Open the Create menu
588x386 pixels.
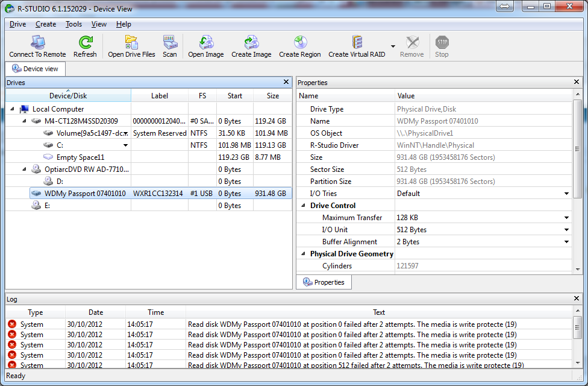click(46, 24)
